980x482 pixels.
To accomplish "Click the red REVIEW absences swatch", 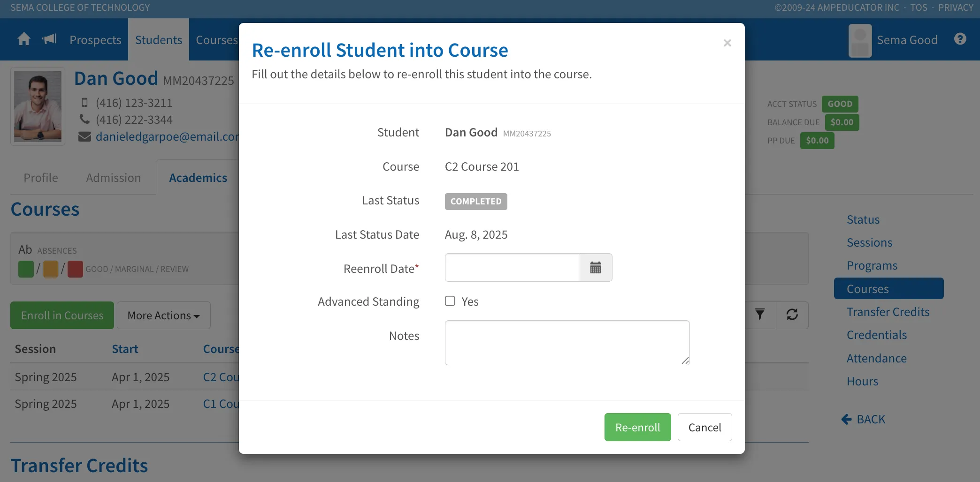I will (x=75, y=269).
